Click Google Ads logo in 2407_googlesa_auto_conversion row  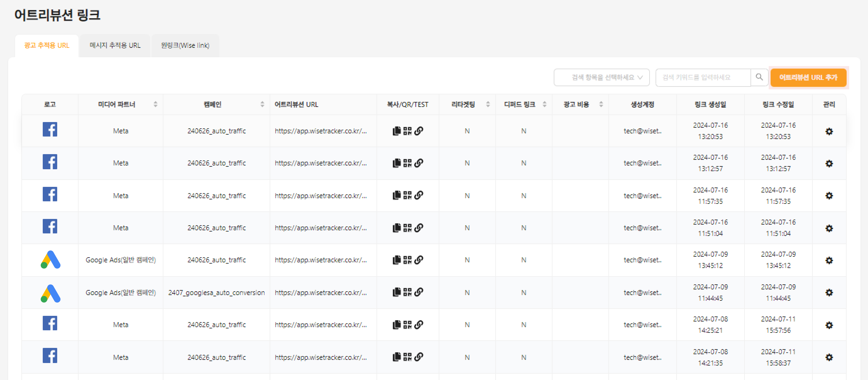[x=51, y=293]
